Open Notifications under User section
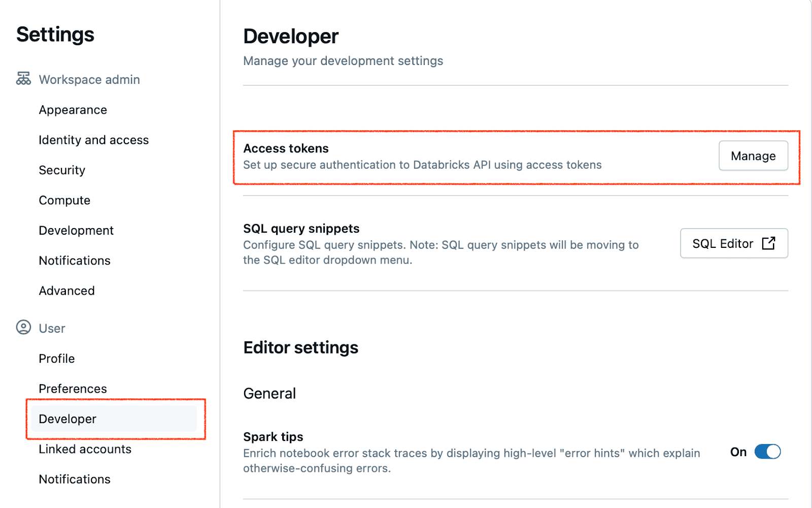Viewport: 812px width, 508px height. (75, 479)
